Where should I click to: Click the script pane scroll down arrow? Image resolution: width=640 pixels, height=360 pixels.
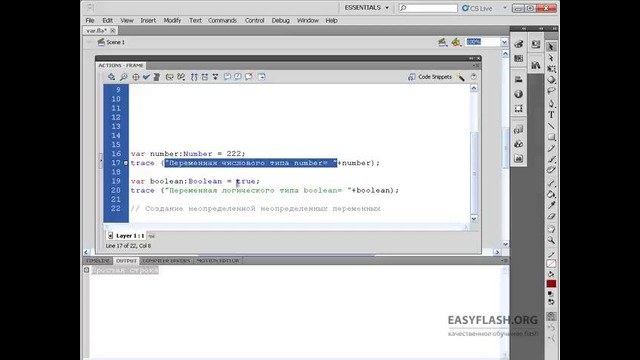click(x=473, y=218)
